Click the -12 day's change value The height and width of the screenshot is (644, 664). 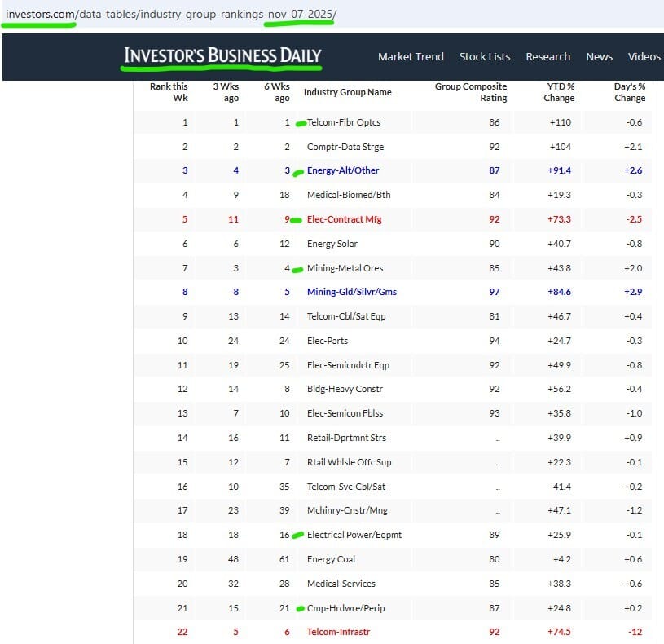[635, 632]
